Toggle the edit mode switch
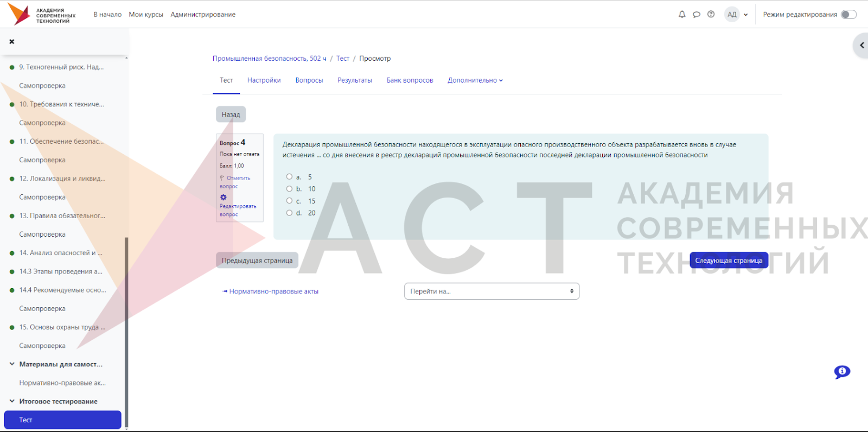Image resolution: width=868 pixels, height=432 pixels. (x=848, y=15)
